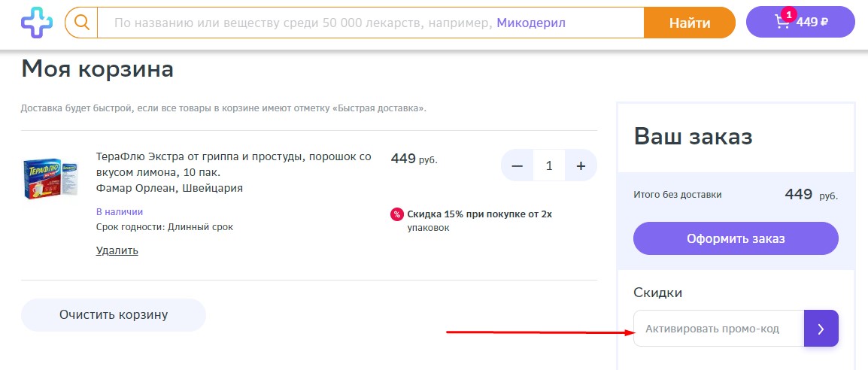Click the percent discount badge icon
Image resolution: width=868 pixels, height=370 pixels.
point(397,214)
